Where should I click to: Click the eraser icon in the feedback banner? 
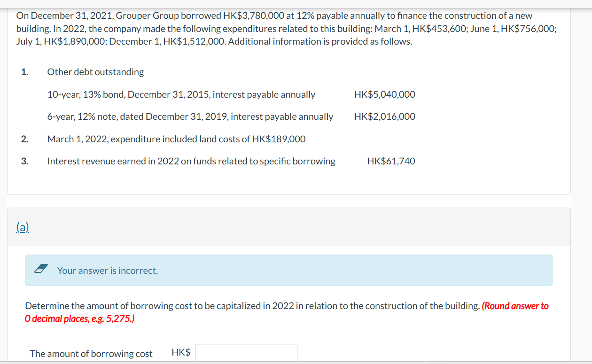tap(40, 270)
